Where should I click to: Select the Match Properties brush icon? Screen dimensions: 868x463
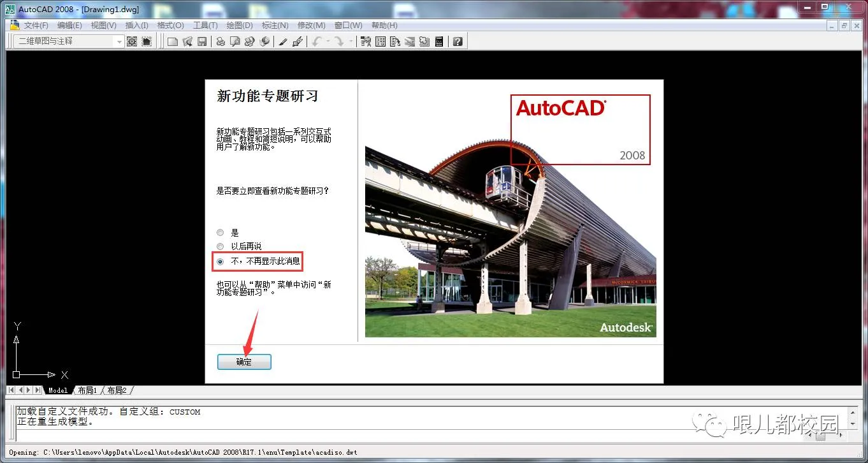click(283, 41)
